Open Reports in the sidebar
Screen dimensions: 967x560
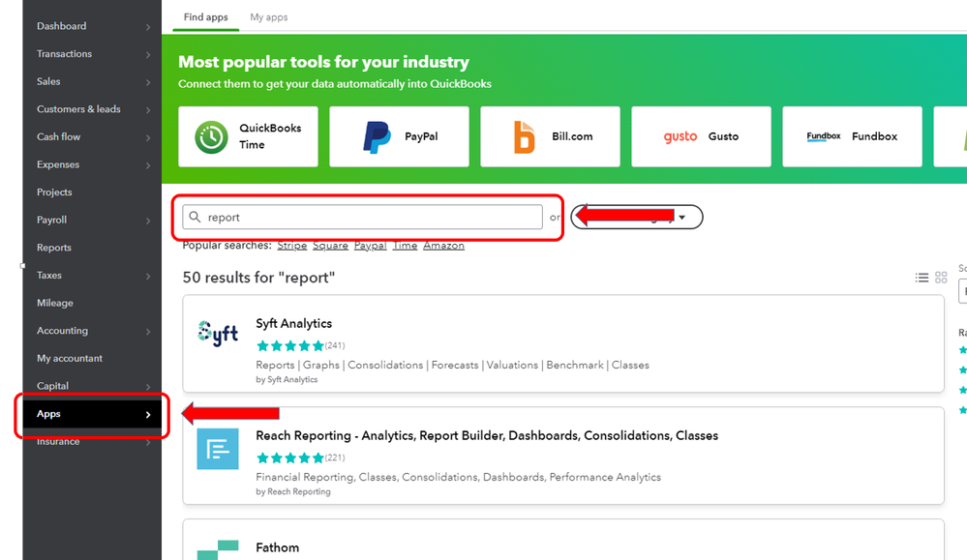click(x=53, y=248)
